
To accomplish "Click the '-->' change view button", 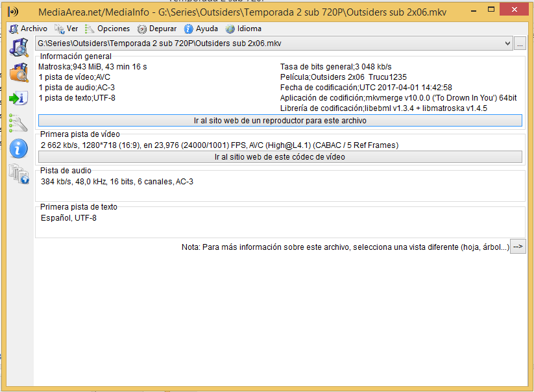I will click(518, 247).
